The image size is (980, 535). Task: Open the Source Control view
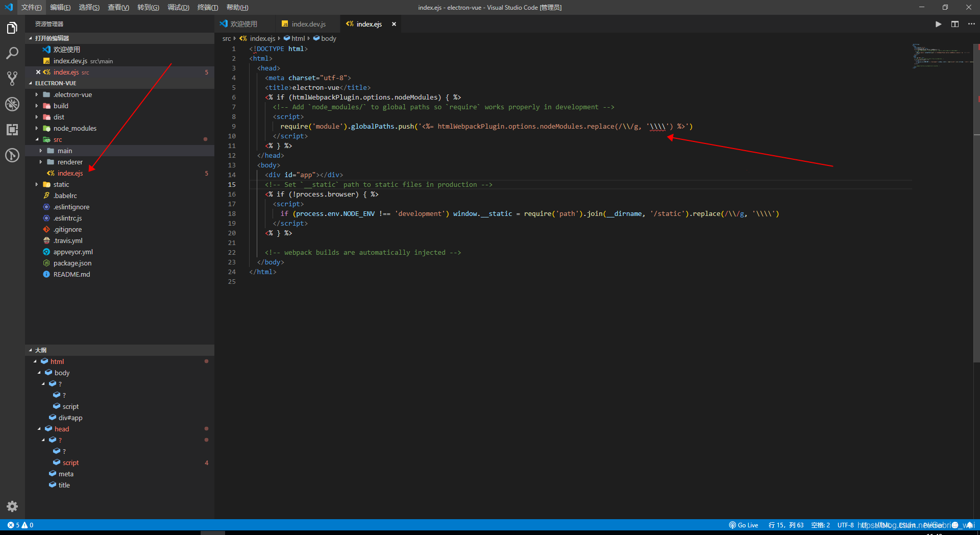12,79
